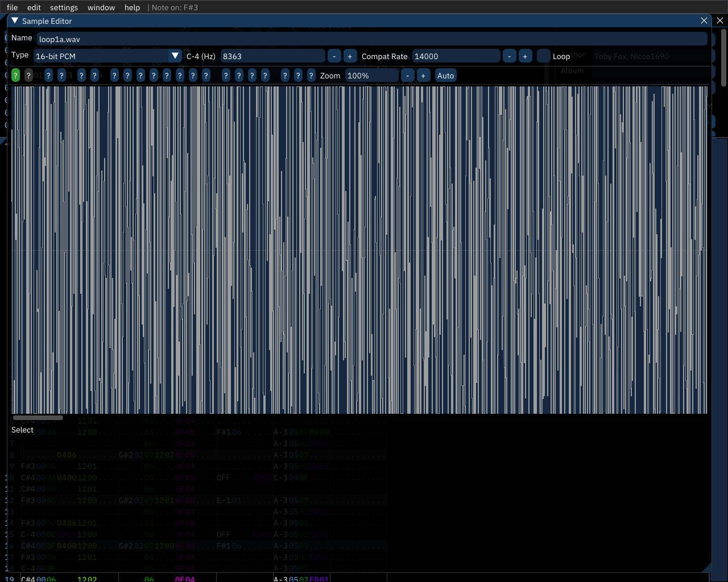This screenshot has height=582, width=728.
Task: Click the Reverse sample icon
Action: tap(226, 76)
